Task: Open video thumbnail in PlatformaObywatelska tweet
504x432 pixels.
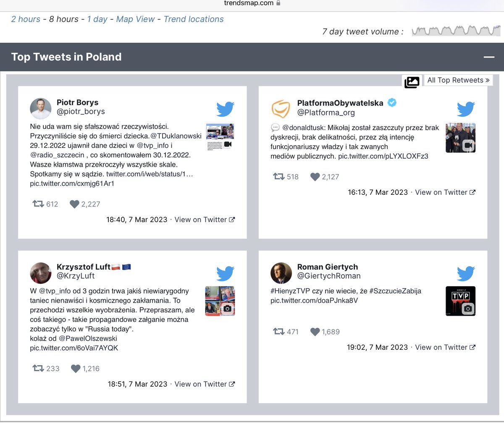Action: pos(460,138)
